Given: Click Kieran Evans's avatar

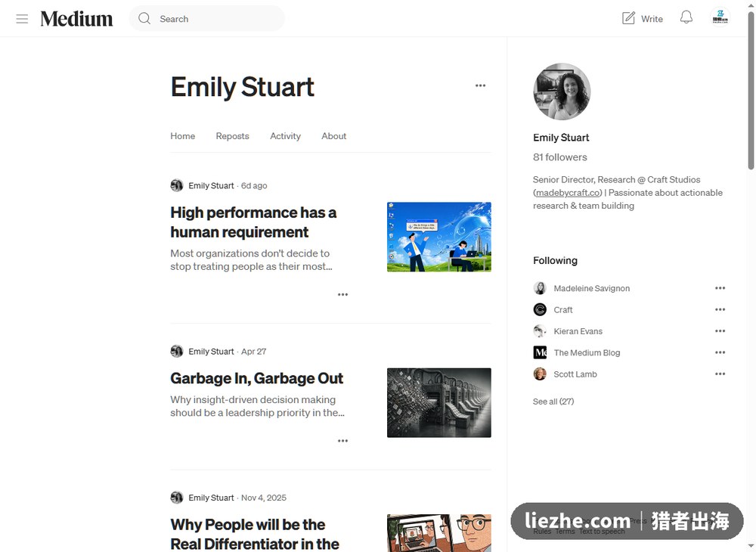Looking at the screenshot, I should pyautogui.click(x=540, y=331).
